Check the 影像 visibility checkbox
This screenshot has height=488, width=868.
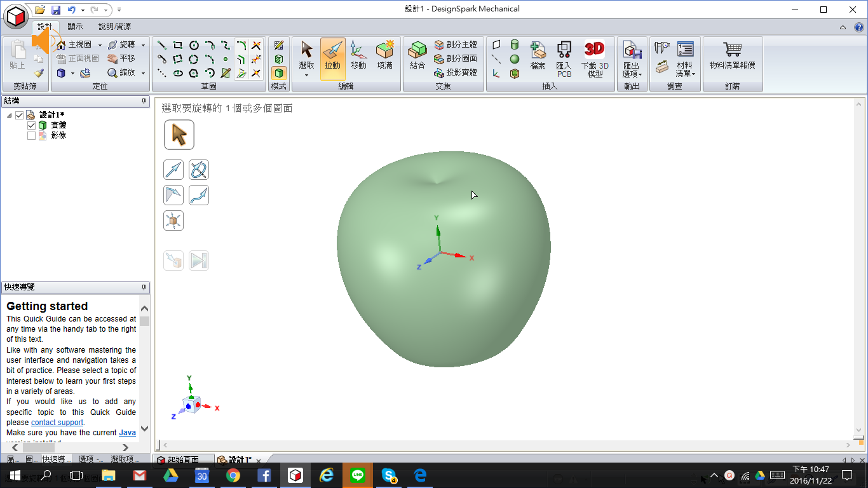point(31,135)
